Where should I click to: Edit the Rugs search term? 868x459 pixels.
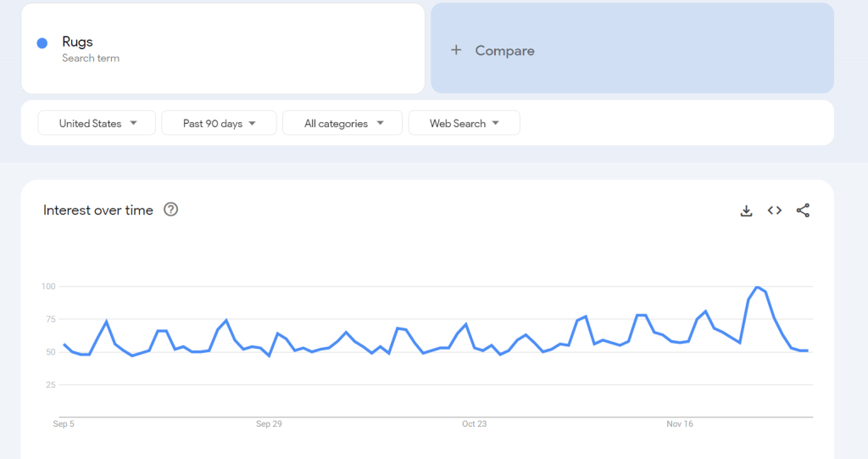coord(77,42)
